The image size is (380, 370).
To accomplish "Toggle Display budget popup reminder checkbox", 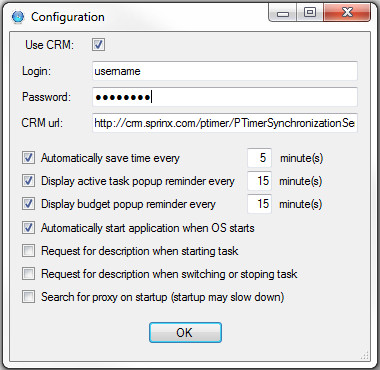I will pos(28,204).
